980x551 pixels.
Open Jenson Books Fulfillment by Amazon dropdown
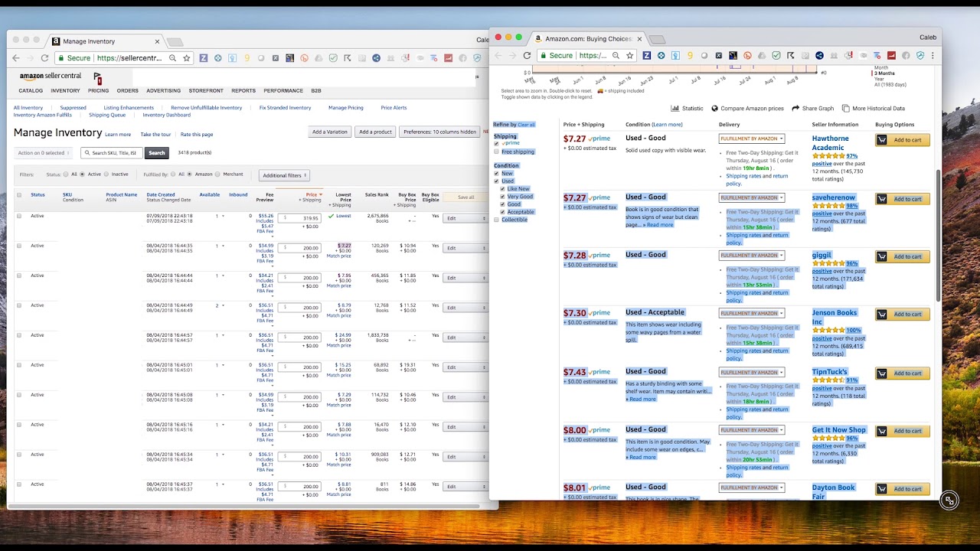tap(752, 313)
